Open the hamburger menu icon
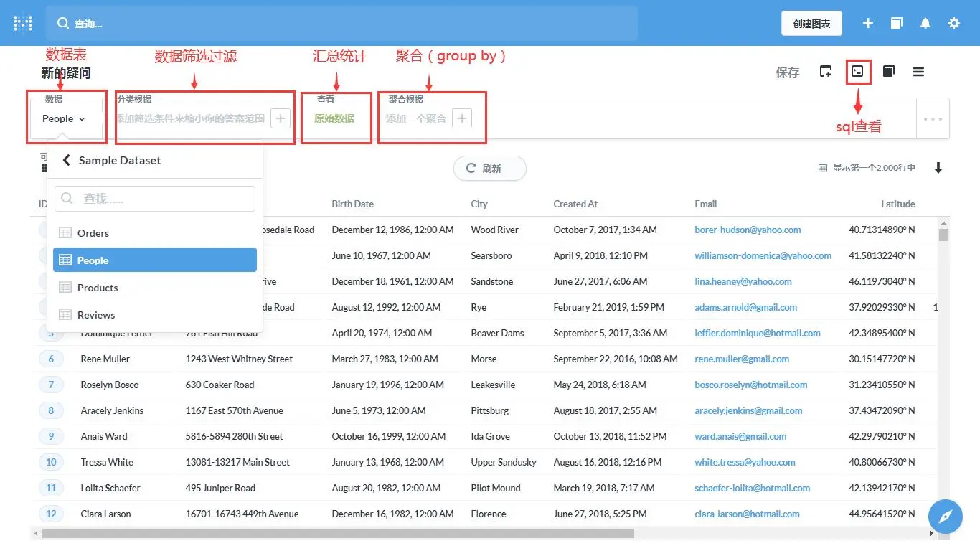 click(x=918, y=72)
